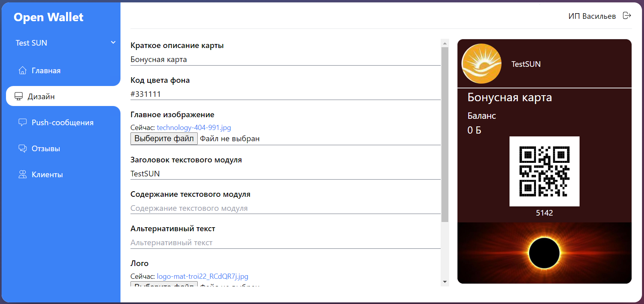Click the sun logo on card preview
The image size is (644, 304).
tap(481, 64)
